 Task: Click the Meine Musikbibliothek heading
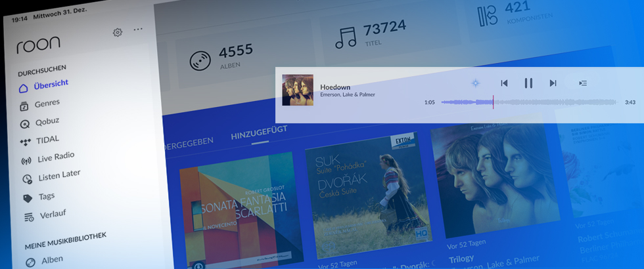point(65,241)
